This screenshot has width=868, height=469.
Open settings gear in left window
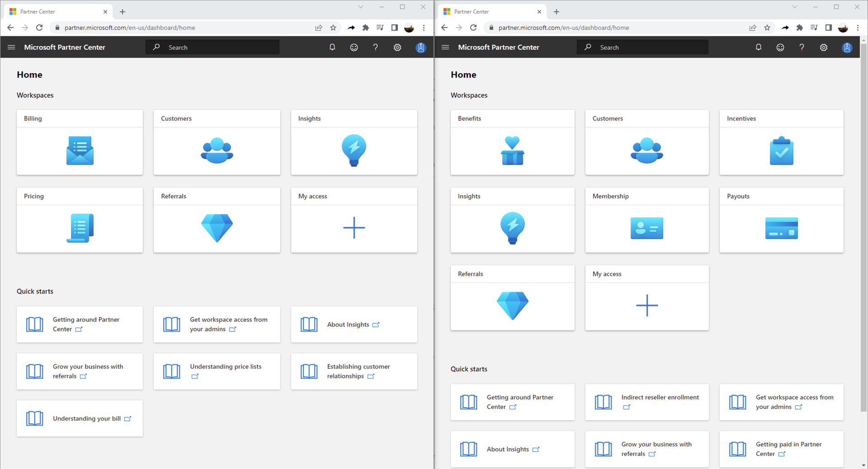tap(397, 47)
